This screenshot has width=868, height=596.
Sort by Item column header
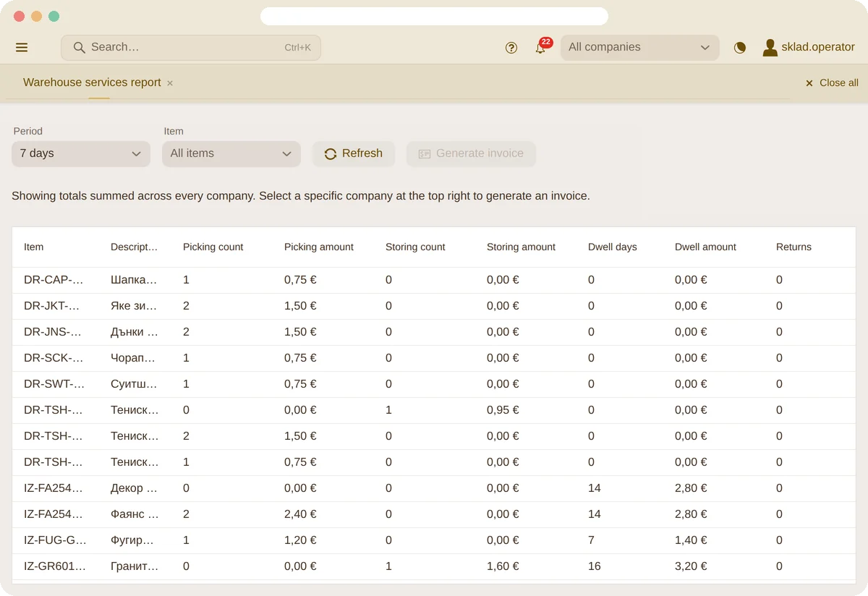coord(34,247)
